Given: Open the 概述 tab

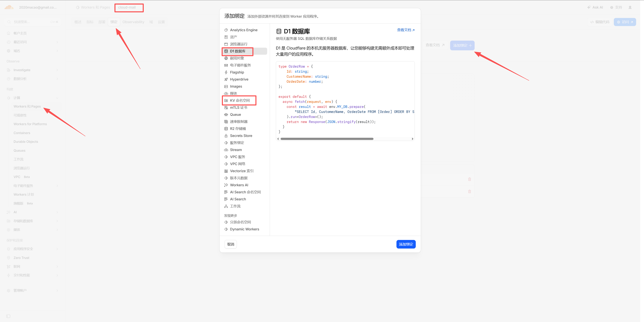Looking at the screenshot, I should [78, 22].
